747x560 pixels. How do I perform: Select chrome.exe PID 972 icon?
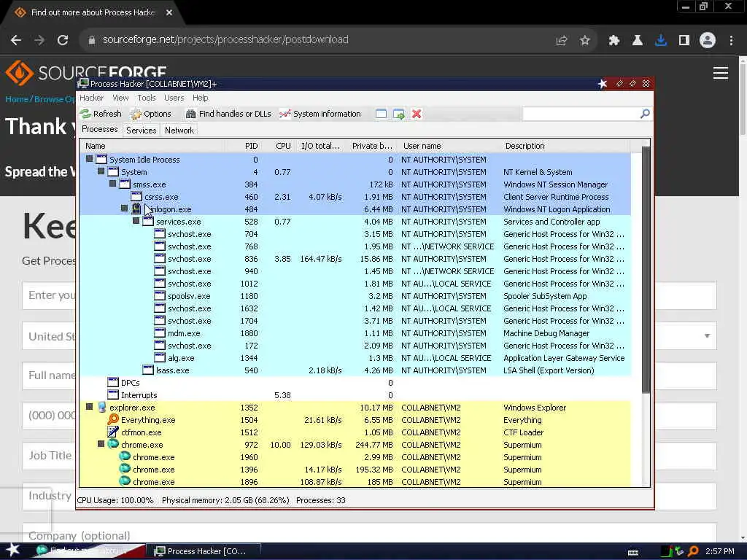[113, 444]
